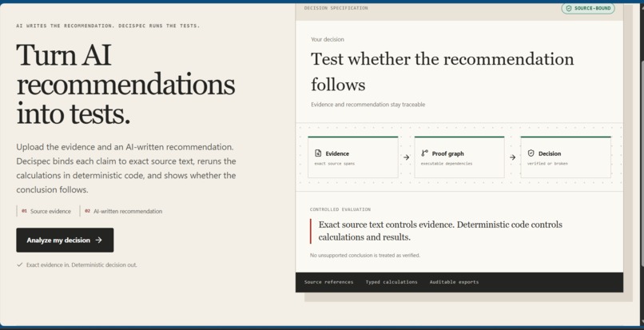Click the page vertical scrollbar
This screenshot has height=330, width=644.
coord(641,165)
